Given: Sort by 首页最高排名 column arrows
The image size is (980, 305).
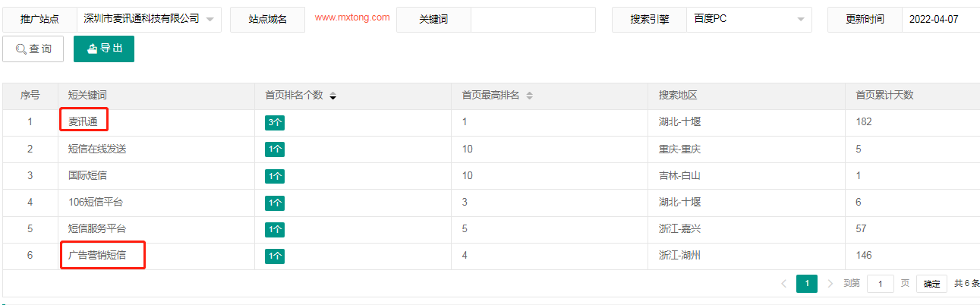Looking at the screenshot, I should click(529, 96).
